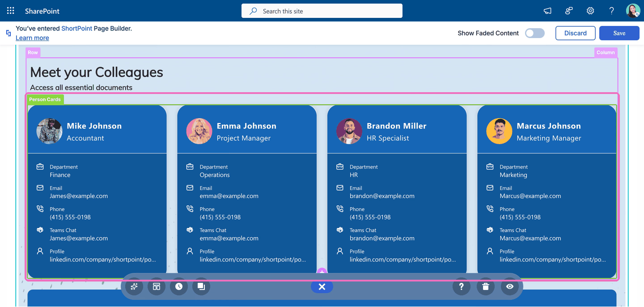Click the HR Specialist job title
The width and height of the screenshot is (644, 307).
pos(388,138)
